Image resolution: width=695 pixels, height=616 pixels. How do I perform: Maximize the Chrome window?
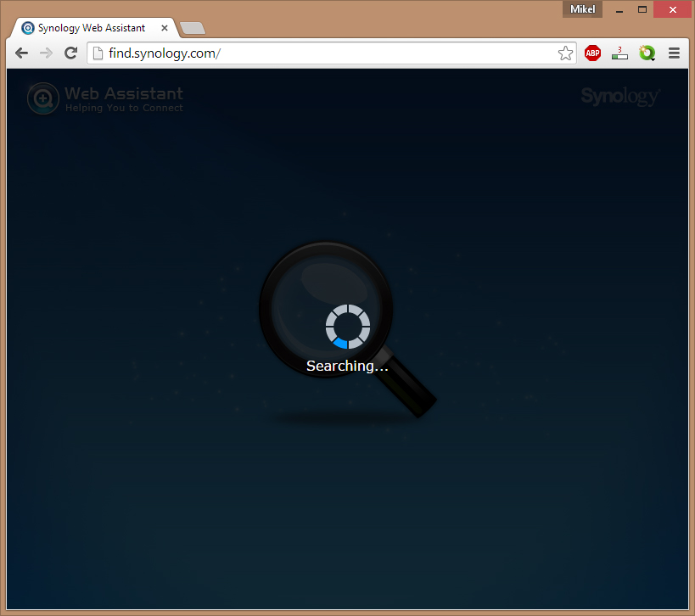point(642,9)
